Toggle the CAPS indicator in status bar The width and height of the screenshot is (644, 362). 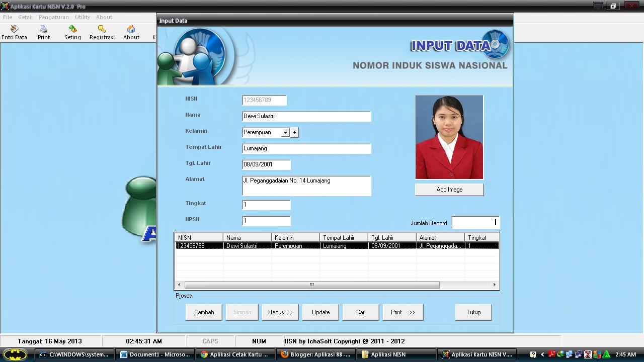click(x=210, y=341)
